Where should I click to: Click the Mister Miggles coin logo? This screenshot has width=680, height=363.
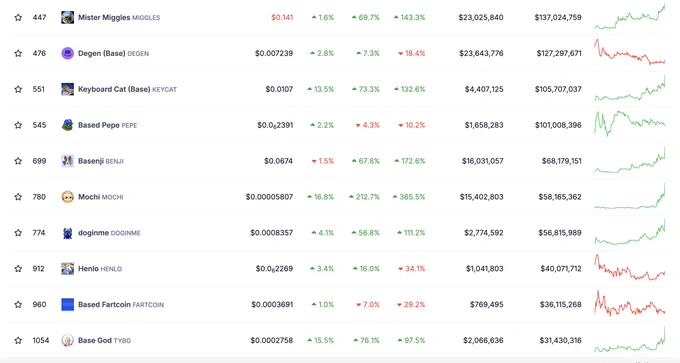coord(67,18)
